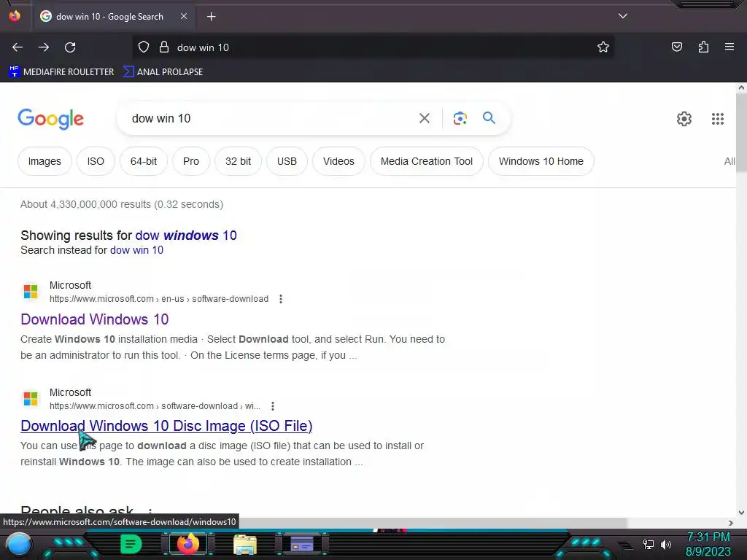This screenshot has width=747, height=560.
Task: Open File Explorer from the taskbar
Action: point(245,545)
